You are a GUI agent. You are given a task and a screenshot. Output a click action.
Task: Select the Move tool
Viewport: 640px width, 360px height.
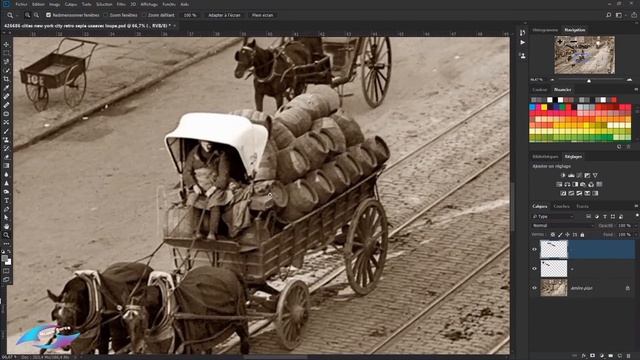click(x=6, y=44)
